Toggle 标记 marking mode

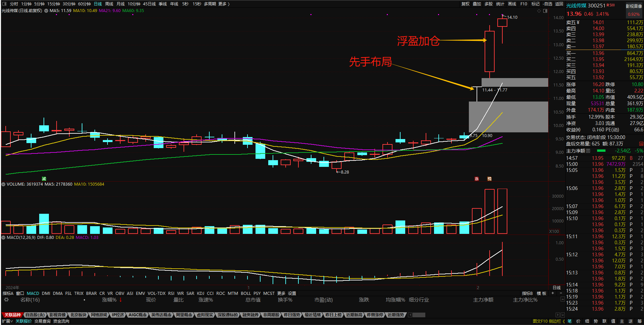pos(535,4)
